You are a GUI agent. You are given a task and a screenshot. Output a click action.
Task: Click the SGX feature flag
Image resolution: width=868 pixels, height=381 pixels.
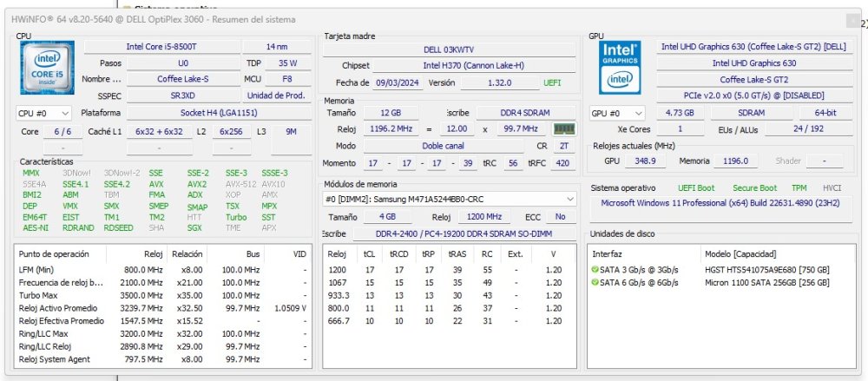(x=194, y=227)
